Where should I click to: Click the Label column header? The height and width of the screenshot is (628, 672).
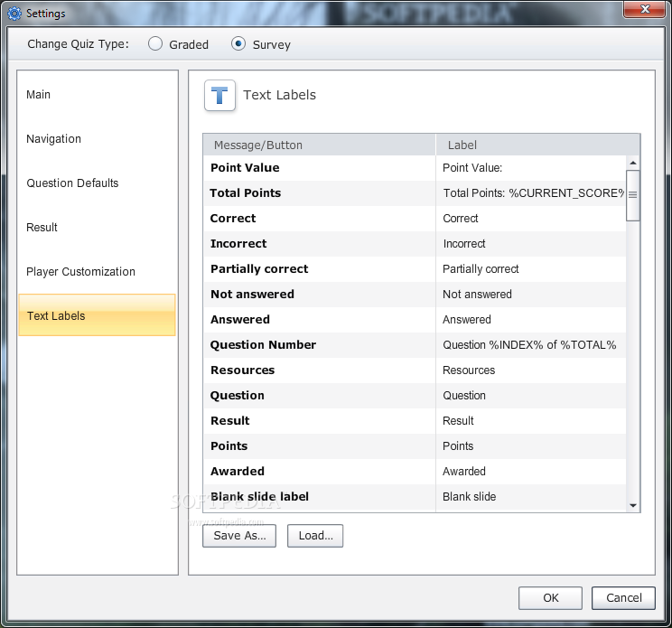(x=537, y=145)
